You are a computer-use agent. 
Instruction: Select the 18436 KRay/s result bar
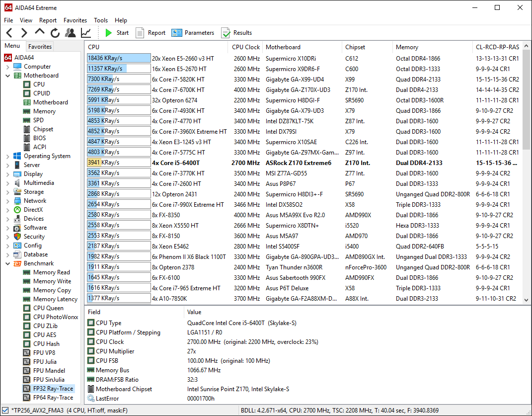coord(119,59)
